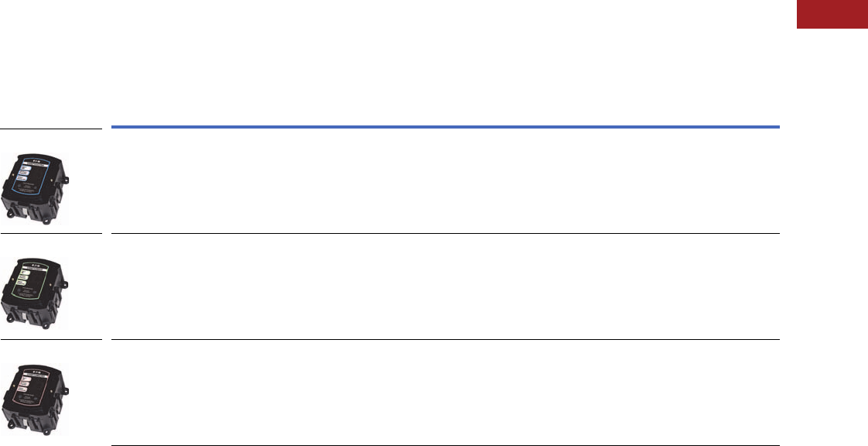Select the green-trimmed surge protector product image

36,293
